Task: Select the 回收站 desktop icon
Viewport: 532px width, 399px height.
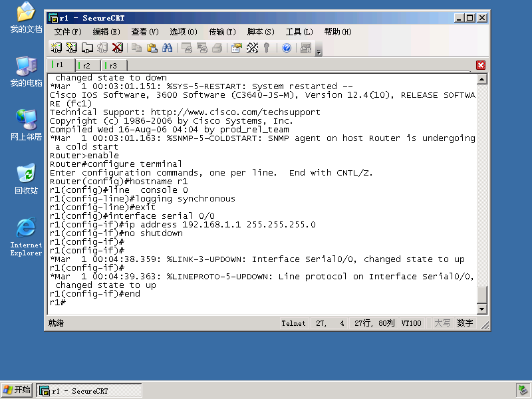Action: click(26, 179)
